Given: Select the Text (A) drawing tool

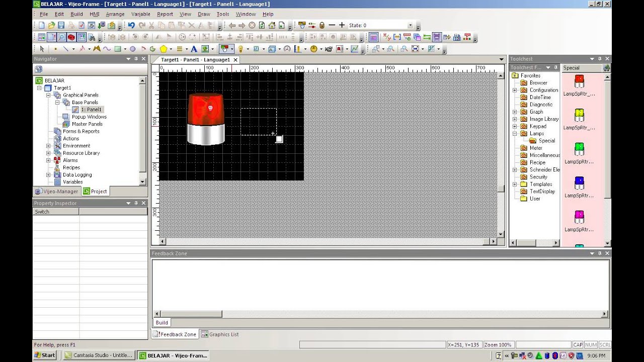Looking at the screenshot, I should tap(194, 49).
